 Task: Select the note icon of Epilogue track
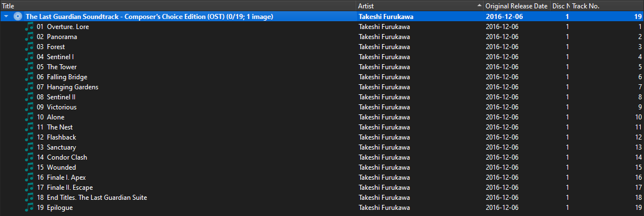click(x=28, y=208)
